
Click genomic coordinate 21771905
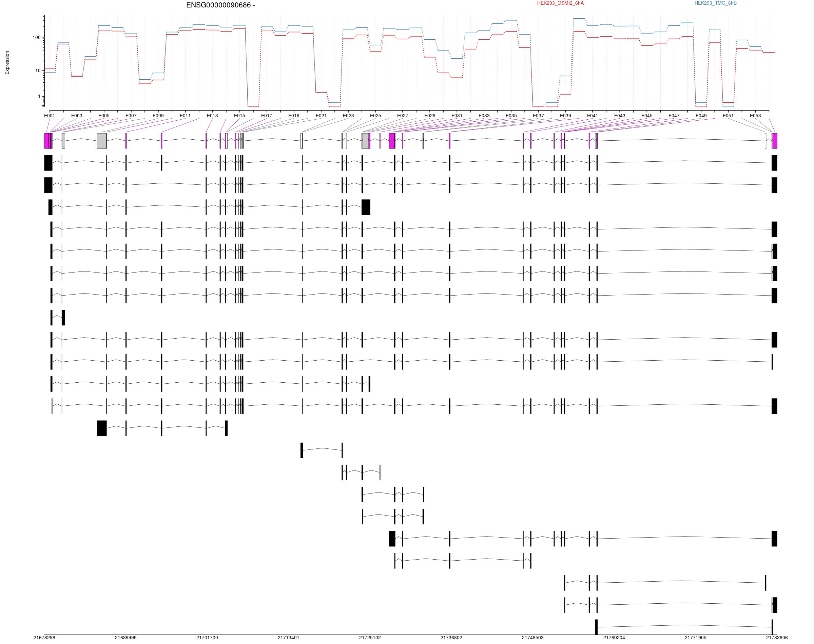coord(696,638)
